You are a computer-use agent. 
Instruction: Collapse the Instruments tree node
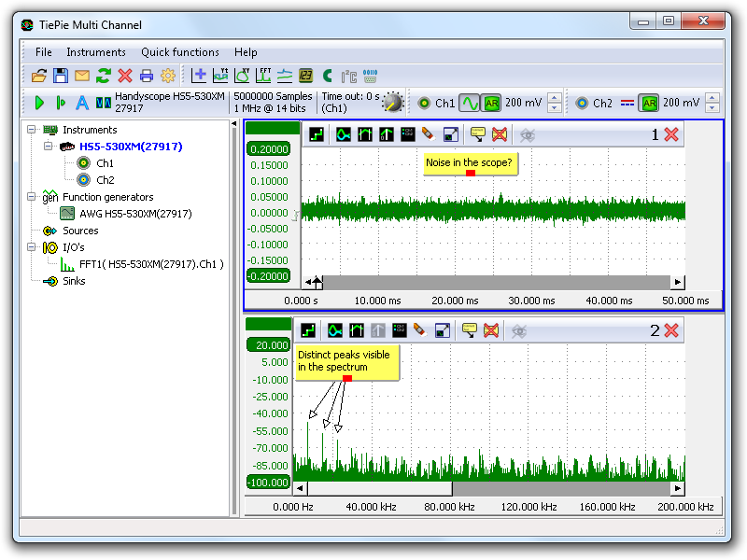pyautogui.click(x=32, y=130)
